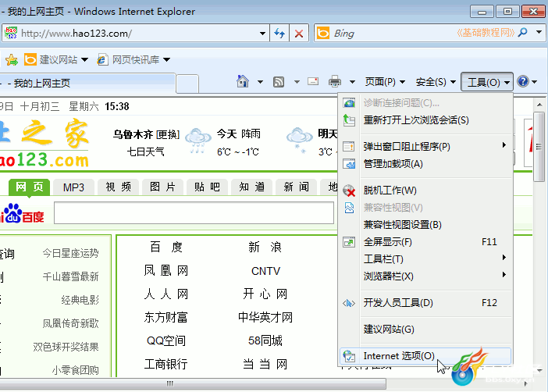This screenshot has height=392, width=548.
Task: Expand the 网页快讯库 dropdown arrow
Action: click(167, 60)
